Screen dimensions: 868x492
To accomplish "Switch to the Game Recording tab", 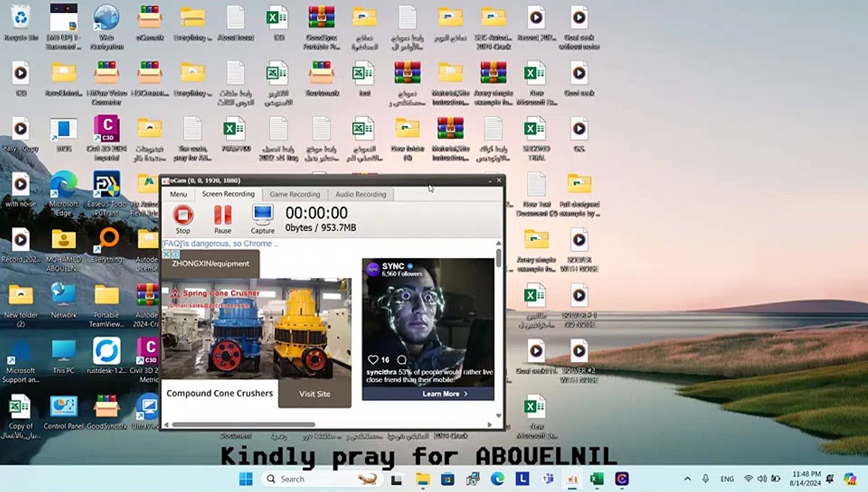I will (295, 195).
